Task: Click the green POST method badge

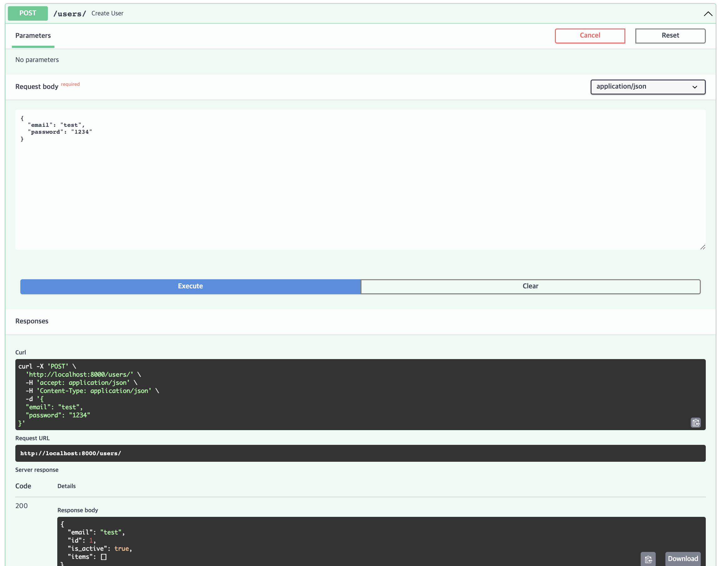Action: pos(28,13)
